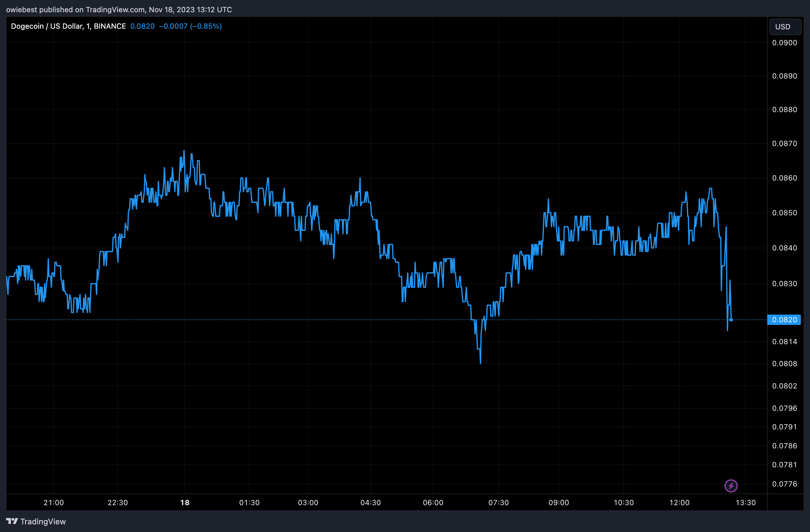Viewport: 810px width, 532px height.
Task: Click the 0.0860 price axis label
Action: tap(784, 178)
